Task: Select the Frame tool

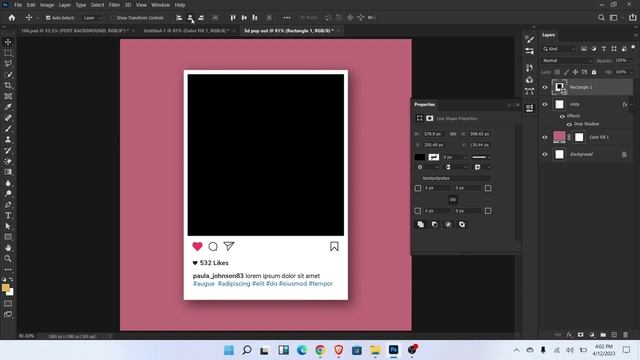Action: [8, 96]
